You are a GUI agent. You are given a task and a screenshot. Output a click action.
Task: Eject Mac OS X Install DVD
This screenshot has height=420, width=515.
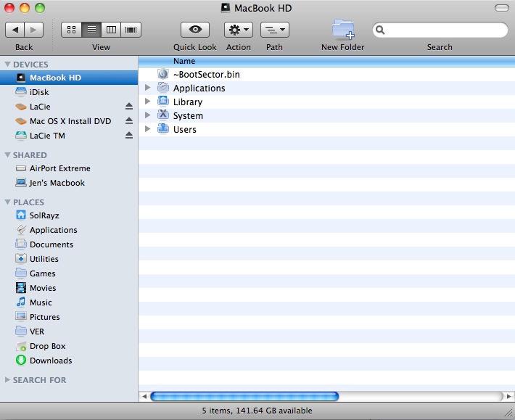tap(129, 121)
